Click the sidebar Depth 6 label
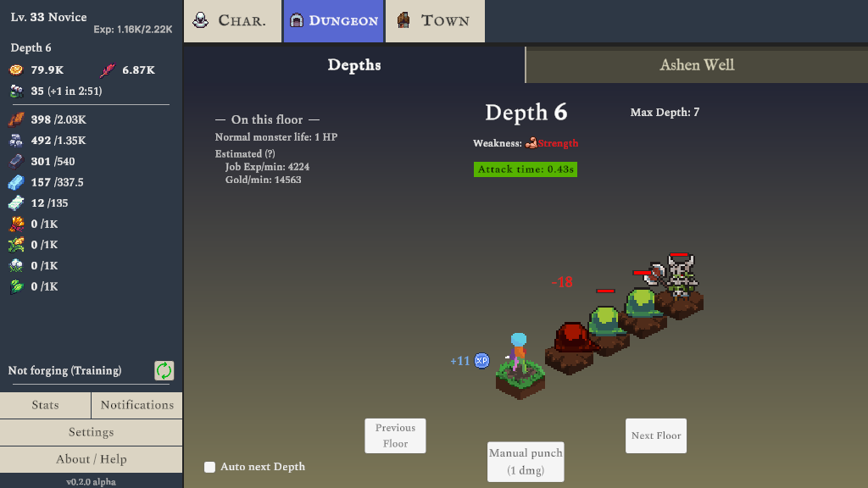Image resolution: width=868 pixels, height=488 pixels. pyautogui.click(x=31, y=47)
